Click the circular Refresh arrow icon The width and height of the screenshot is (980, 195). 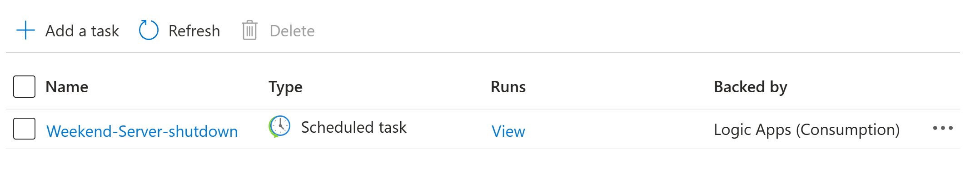[149, 30]
